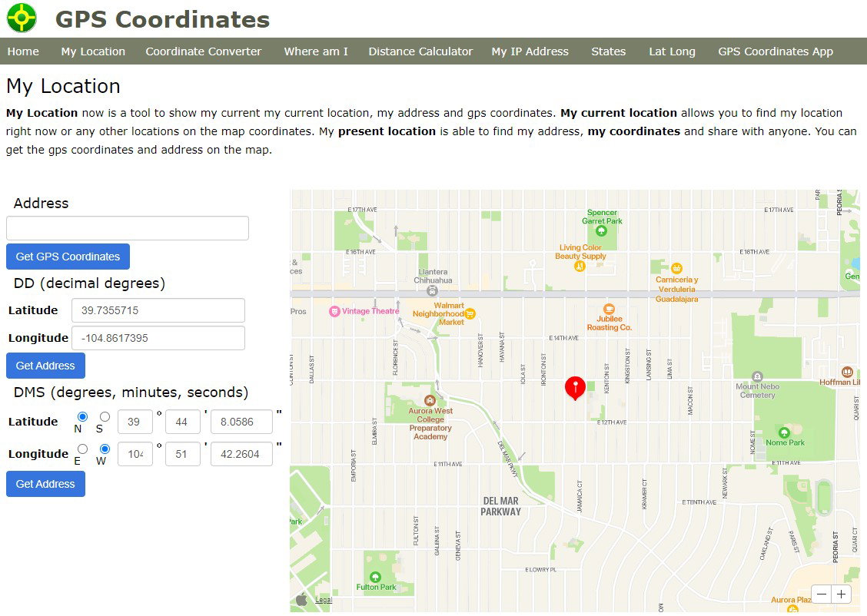Click Aurora West College building icon
867x616 pixels.
point(430,400)
